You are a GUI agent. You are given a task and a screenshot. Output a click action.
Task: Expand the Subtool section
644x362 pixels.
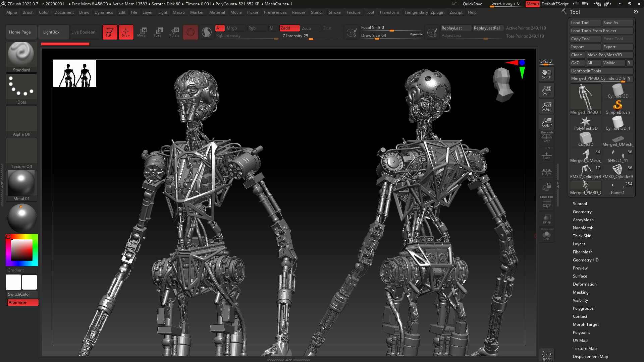[x=580, y=204]
